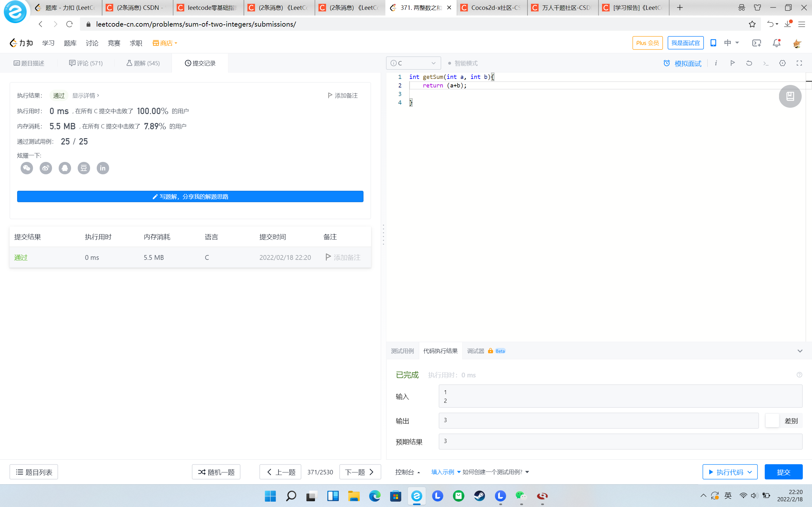Reset code with the restore icon
This screenshot has width=812, height=507.
pos(749,63)
